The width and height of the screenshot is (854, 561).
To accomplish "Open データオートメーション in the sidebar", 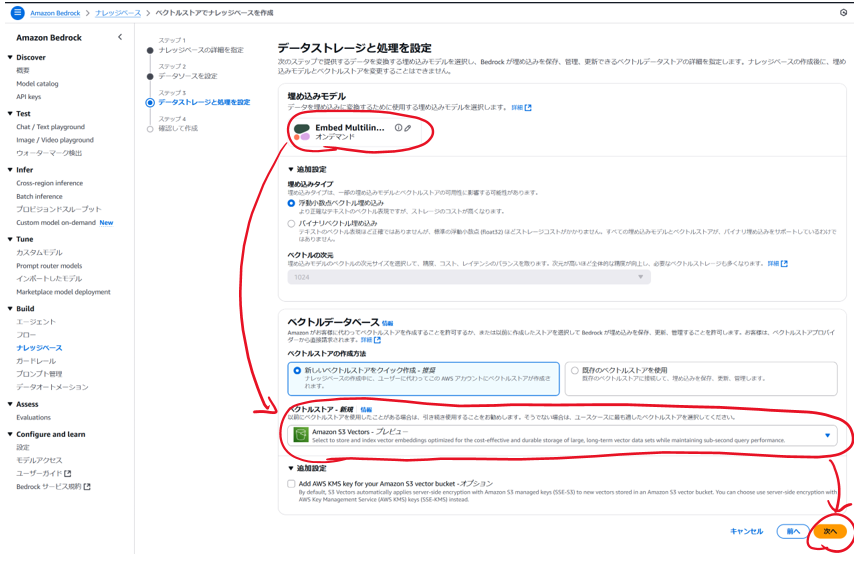I will click(52, 387).
